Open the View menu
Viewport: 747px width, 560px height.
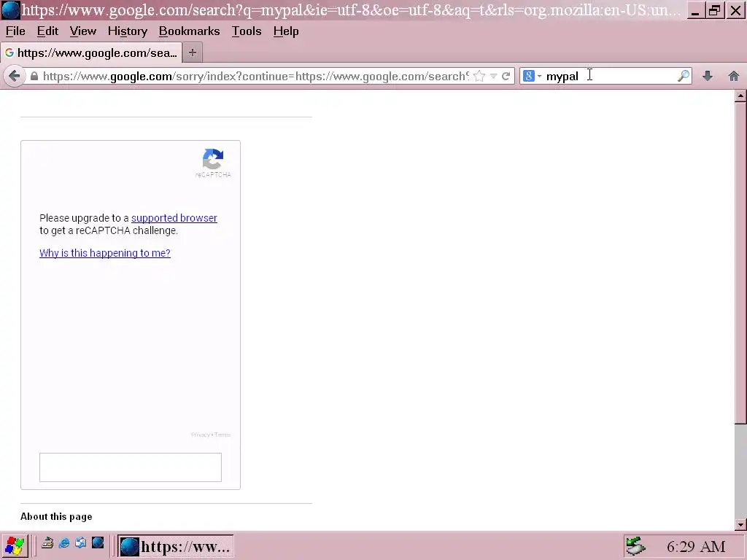tap(83, 31)
